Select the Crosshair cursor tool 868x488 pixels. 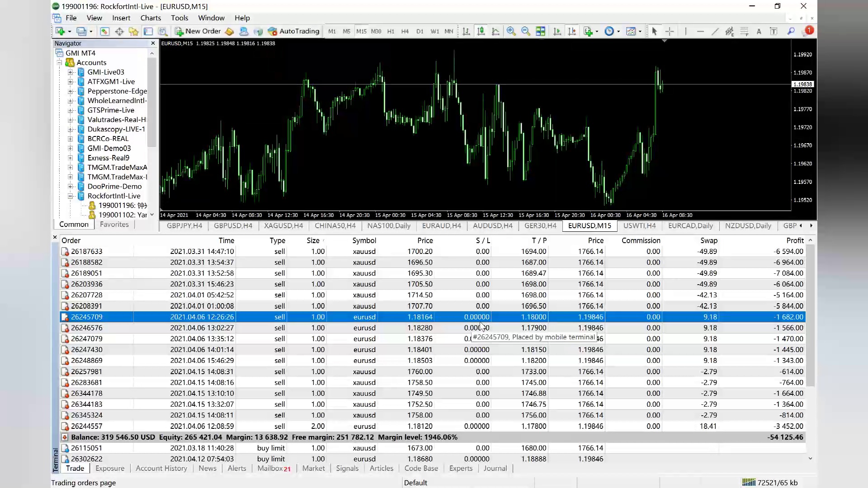coord(670,31)
